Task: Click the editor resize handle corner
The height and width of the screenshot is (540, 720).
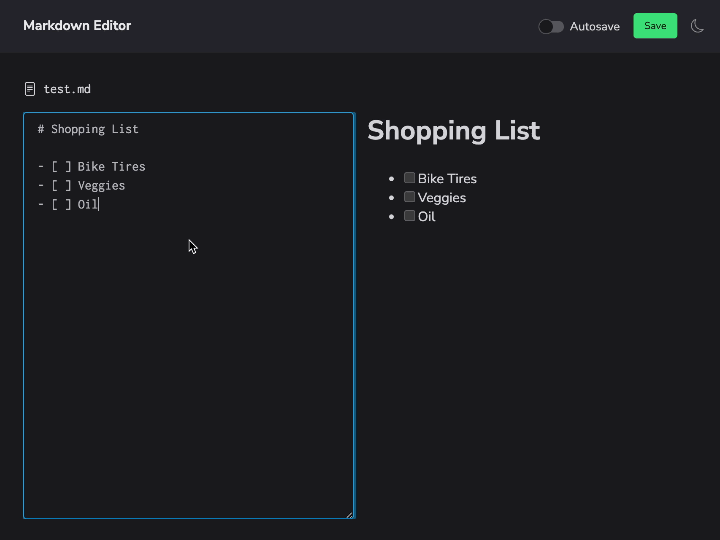Action: pos(349,515)
